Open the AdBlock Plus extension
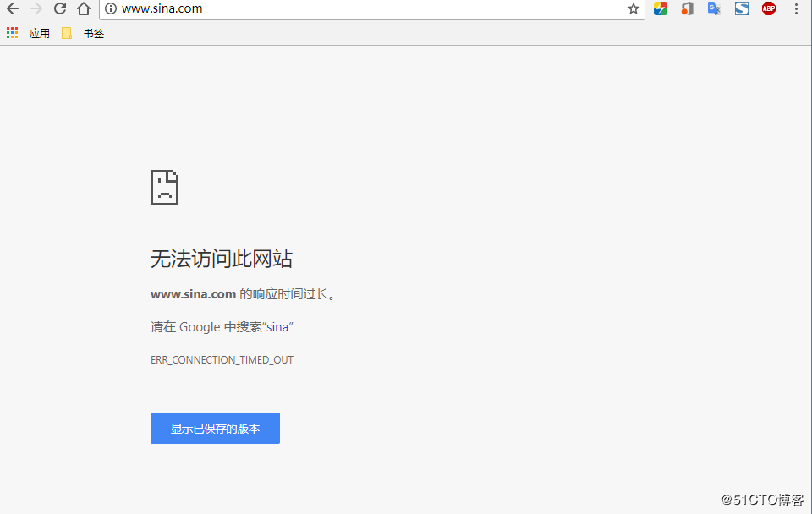 click(x=768, y=8)
